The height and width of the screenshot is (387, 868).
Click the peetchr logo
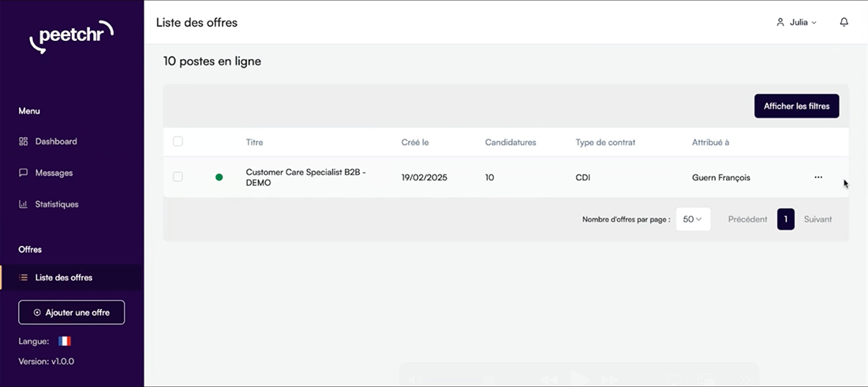point(71,36)
